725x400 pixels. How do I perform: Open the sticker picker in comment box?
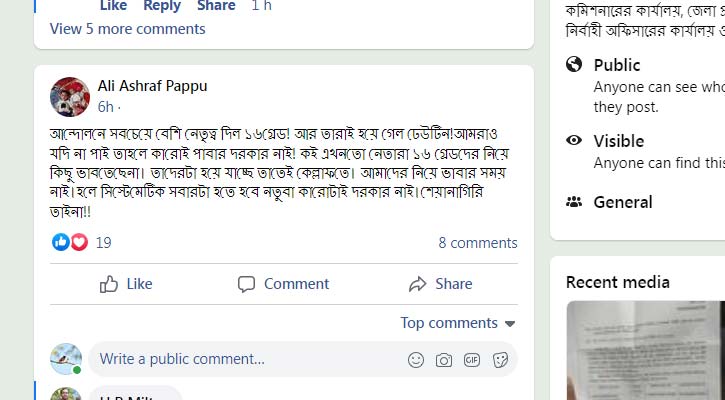500,360
